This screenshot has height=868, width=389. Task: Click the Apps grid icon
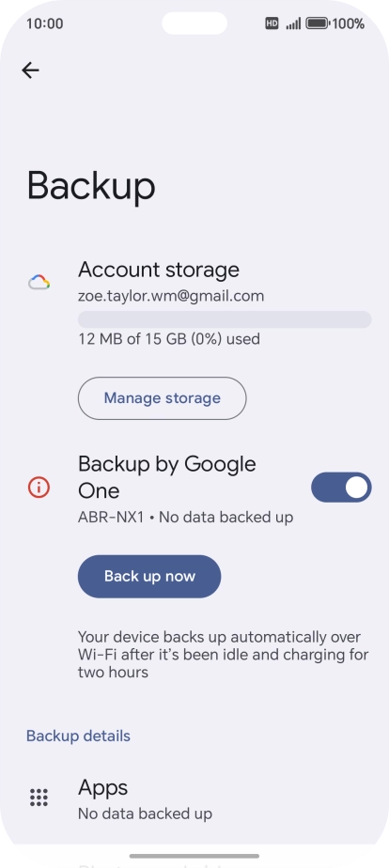pyautogui.click(x=39, y=798)
